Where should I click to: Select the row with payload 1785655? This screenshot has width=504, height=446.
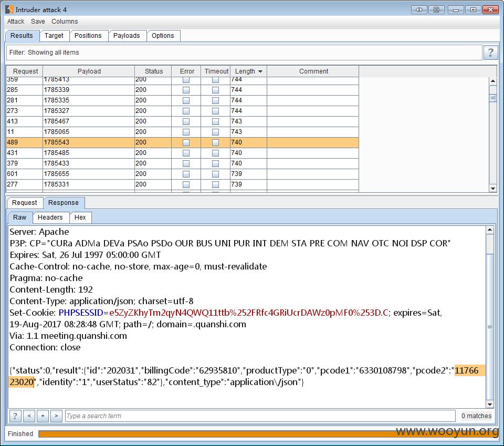click(182, 174)
